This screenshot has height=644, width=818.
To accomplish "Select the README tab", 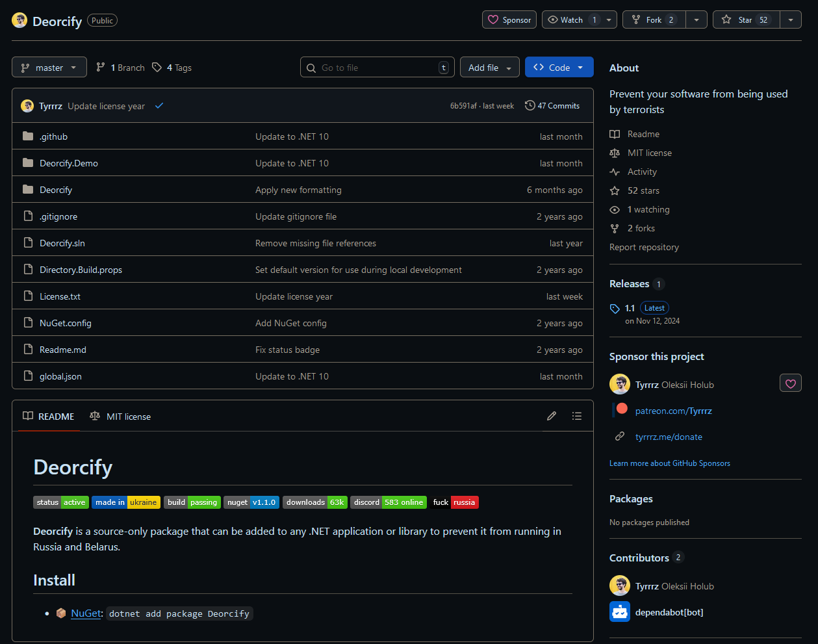I will click(49, 416).
